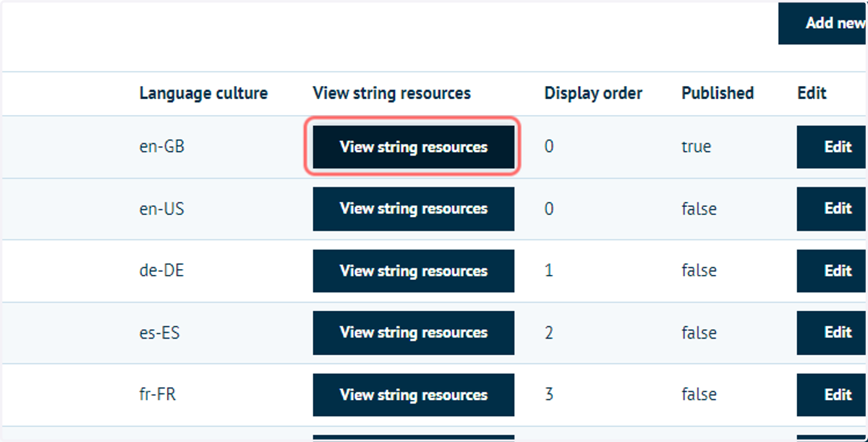The width and height of the screenshot is (868, 442).
Task: View string resources for en-US
Action: click(x=413, y=209)
